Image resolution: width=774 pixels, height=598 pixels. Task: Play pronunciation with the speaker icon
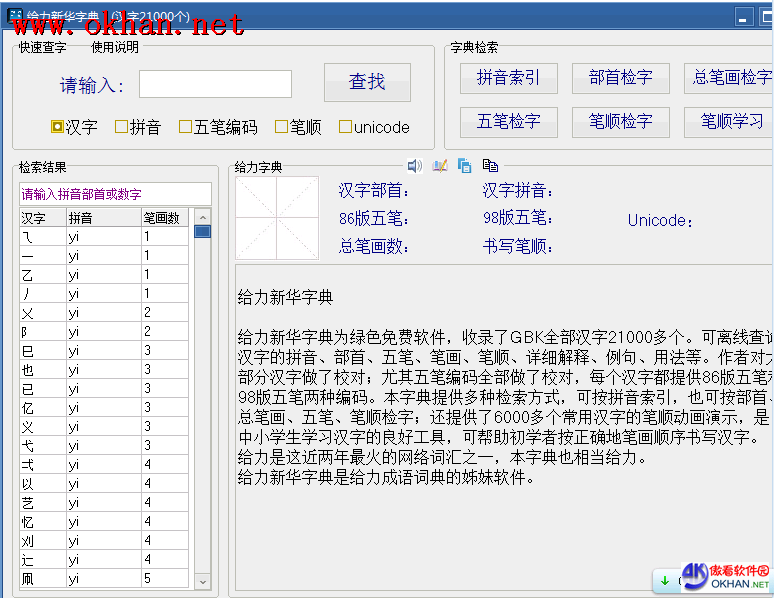415,166
